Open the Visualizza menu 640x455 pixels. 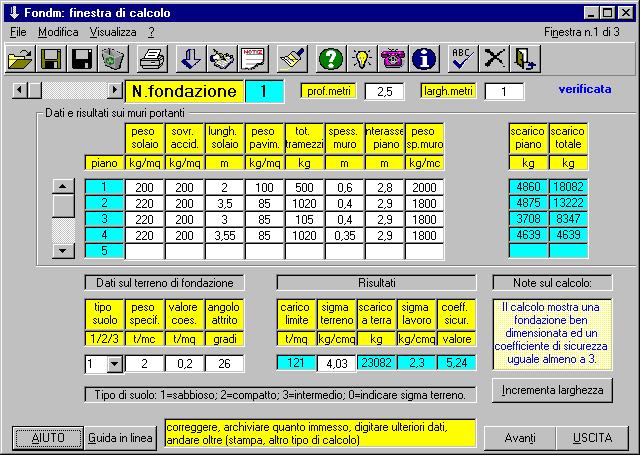[x=112, y=32]
